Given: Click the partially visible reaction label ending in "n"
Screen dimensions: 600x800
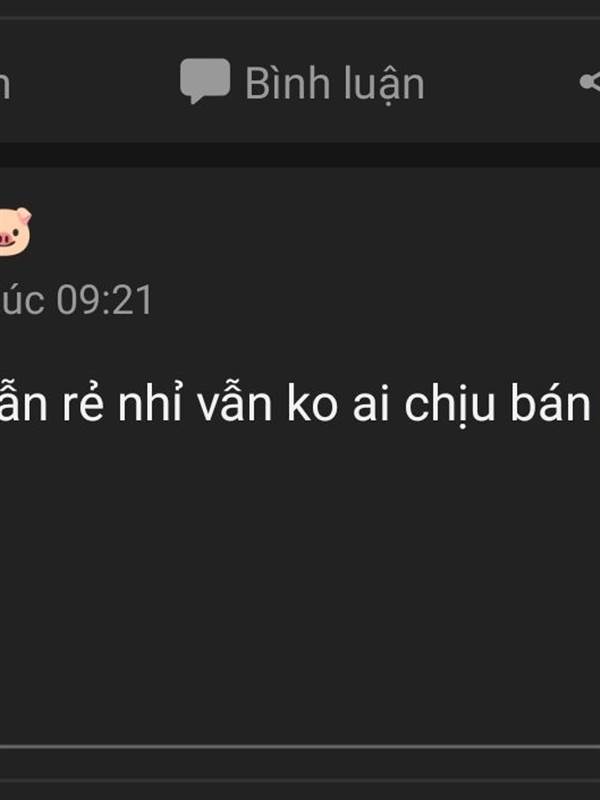Looking at the screenshot, I should 5,85.
